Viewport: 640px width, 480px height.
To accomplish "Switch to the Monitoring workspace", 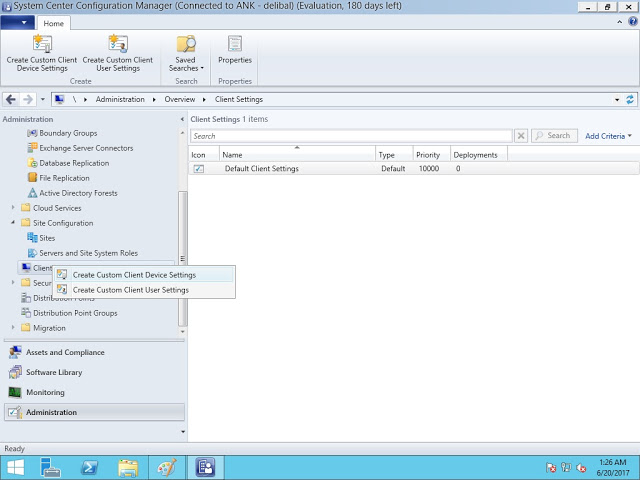I will tap(45, 392).
